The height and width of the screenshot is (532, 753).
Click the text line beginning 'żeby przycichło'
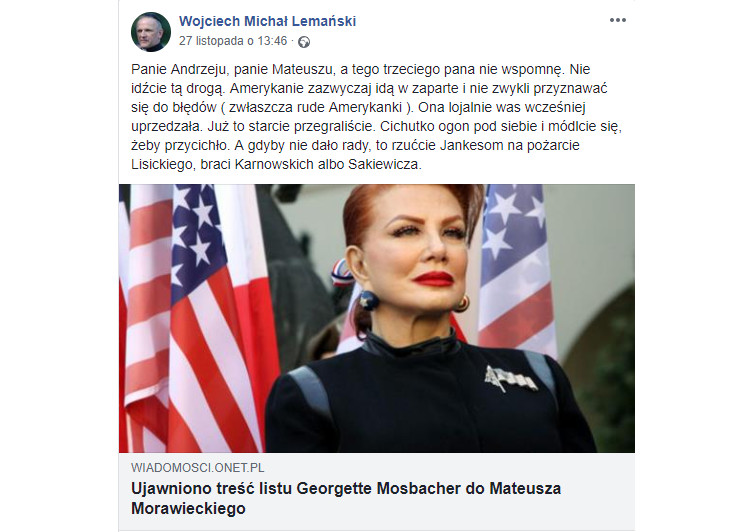pos(355,145)
